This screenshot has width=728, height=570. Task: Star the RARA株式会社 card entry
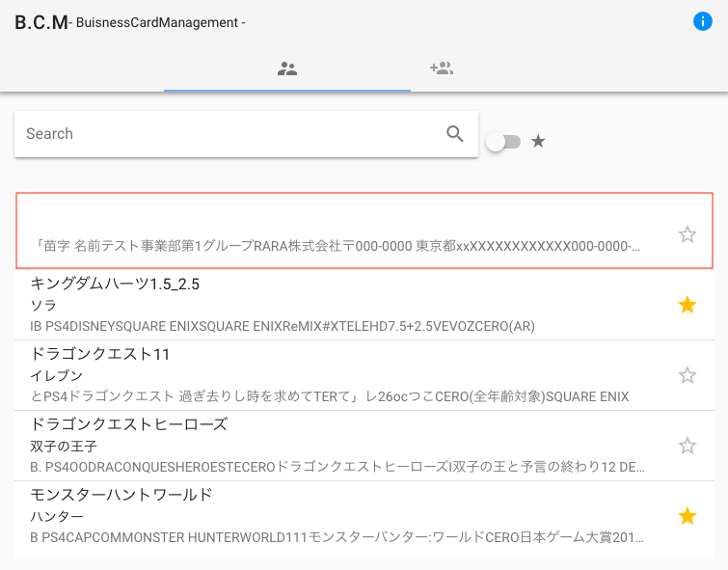(x=688, y=234)
